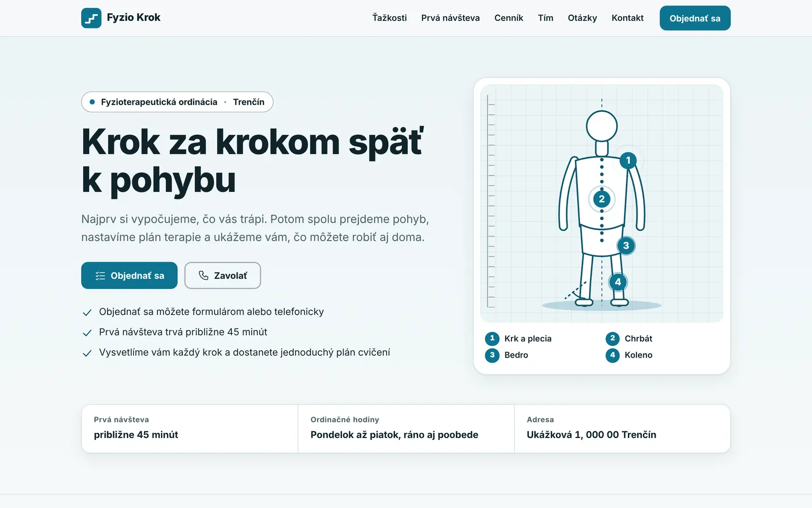Click 'Vysvetlíme vám každý krok' list text
This screenshot has height=508, width=812.
(x=245, y=353)
